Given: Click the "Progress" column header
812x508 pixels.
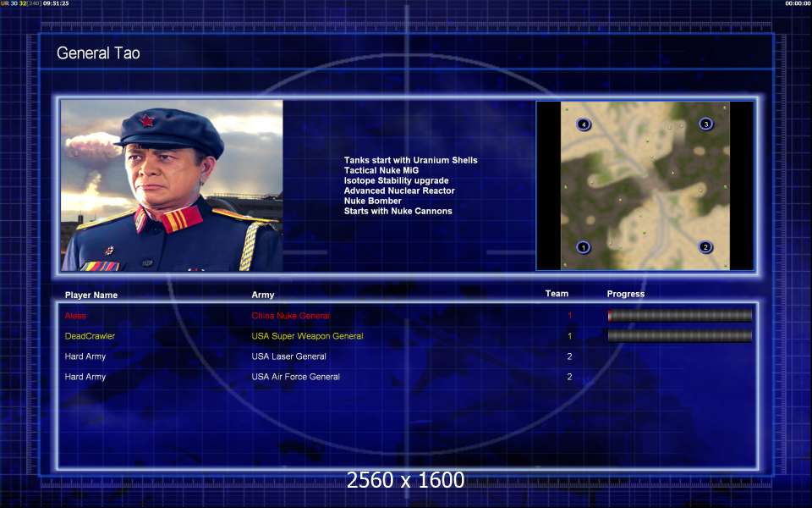Looking at the screenshot, I should click(x=626, y=294).
